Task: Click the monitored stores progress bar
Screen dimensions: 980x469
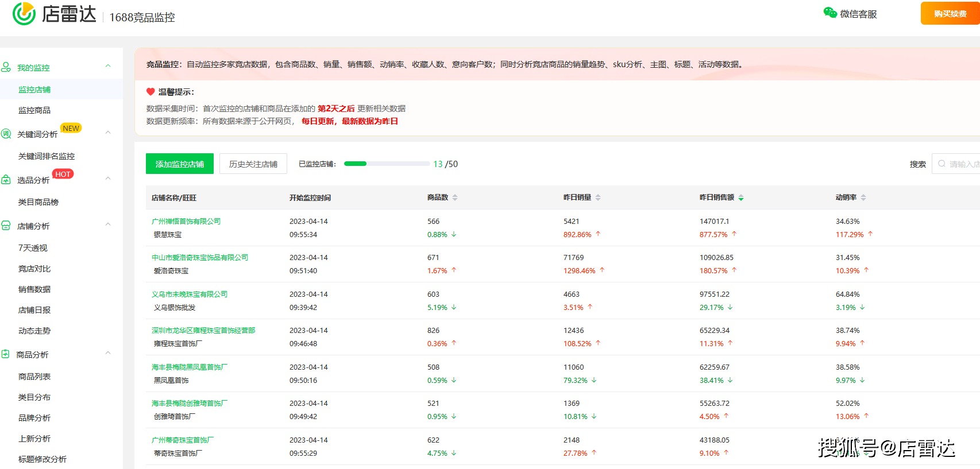Action: [x=387, y=164]
